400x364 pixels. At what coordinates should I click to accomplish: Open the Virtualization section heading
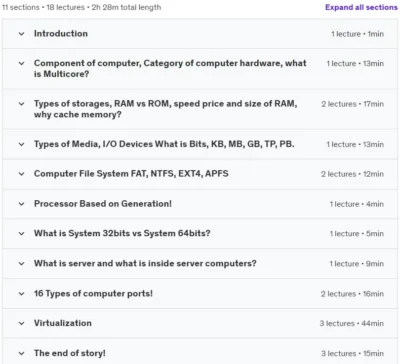click(x=63, y=323)
